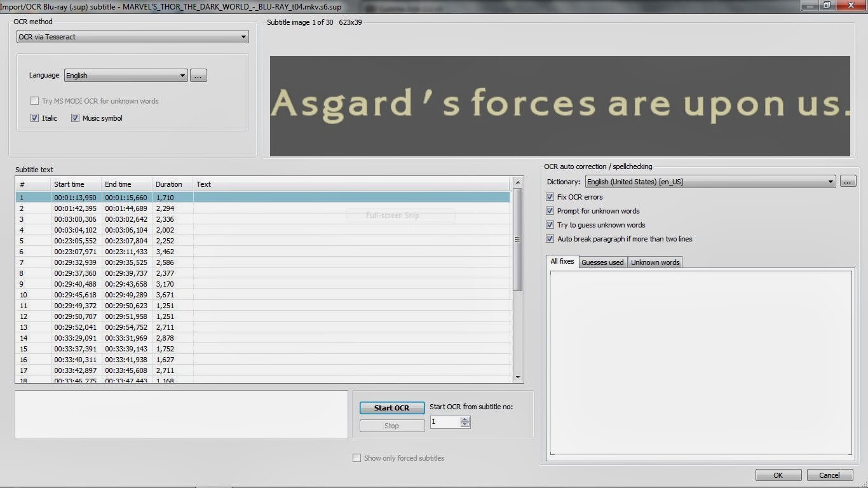Screen dimensions: 868x488
Task: Sort by the Start time column header
Action: click(x=76, y=184)
